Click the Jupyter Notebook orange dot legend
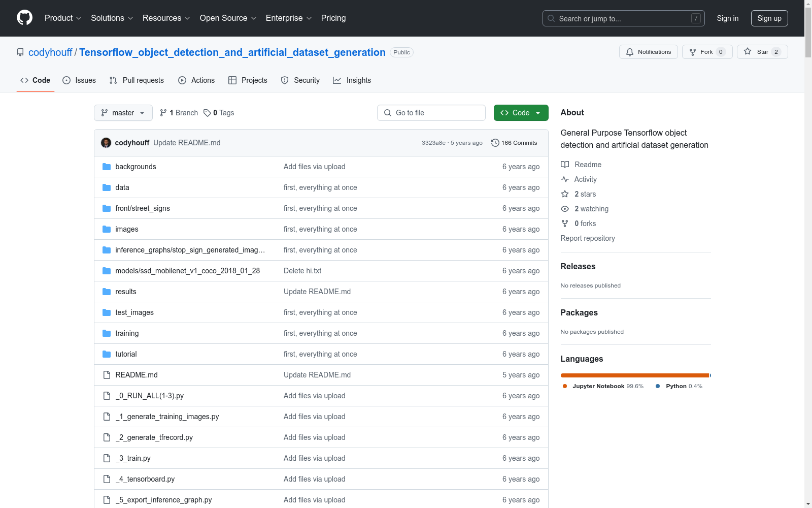Viewport: 812px width, 508px height. [565, 386]
